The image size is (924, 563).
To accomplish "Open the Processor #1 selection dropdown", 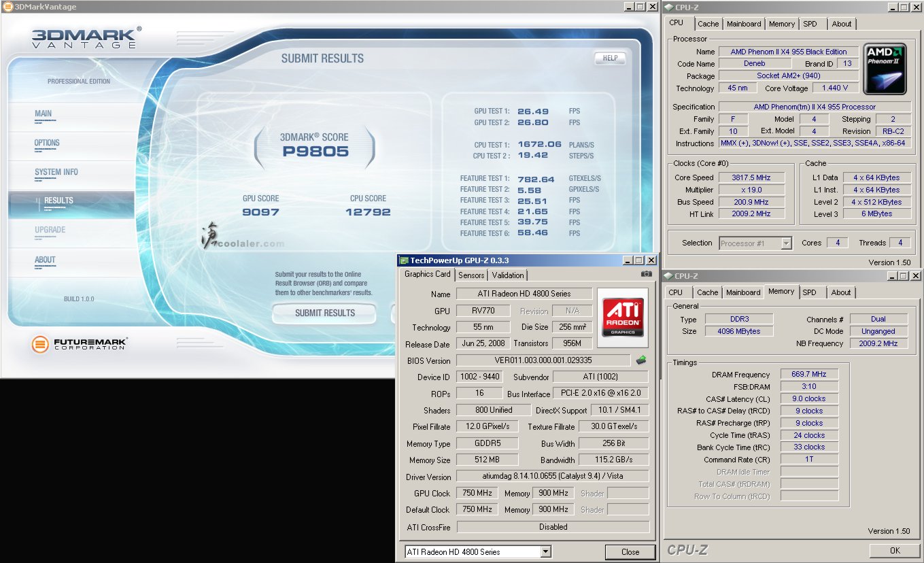I will pos(787,243).
